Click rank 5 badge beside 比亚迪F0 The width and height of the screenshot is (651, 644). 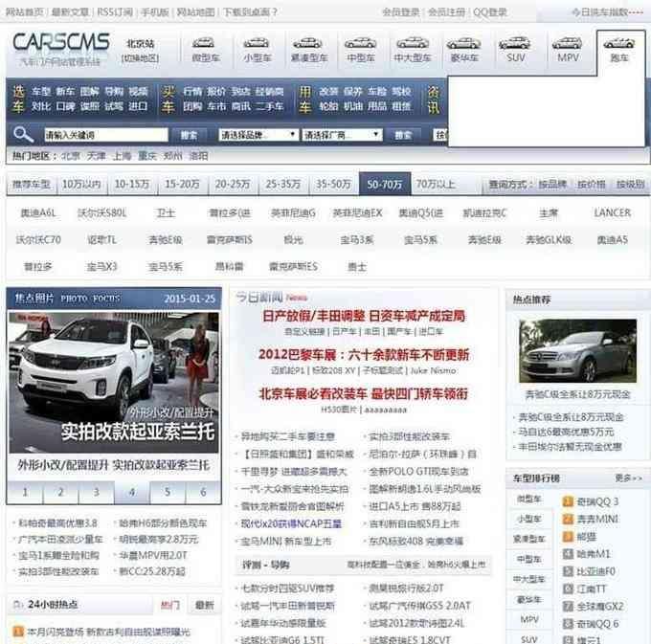point(568,571)
